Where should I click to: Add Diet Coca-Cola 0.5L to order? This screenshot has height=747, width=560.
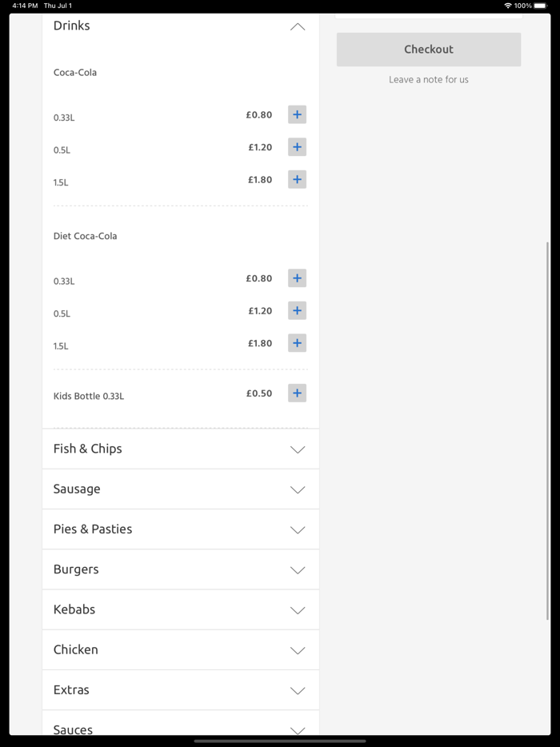click(x=297, y=311)
